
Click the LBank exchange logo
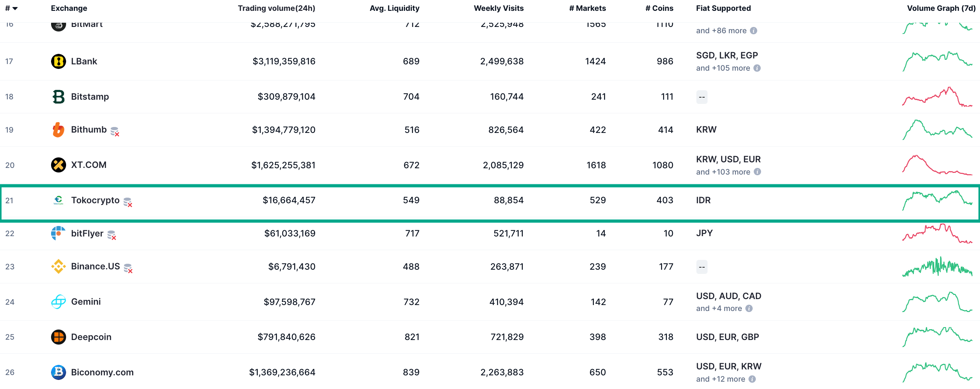58,61
